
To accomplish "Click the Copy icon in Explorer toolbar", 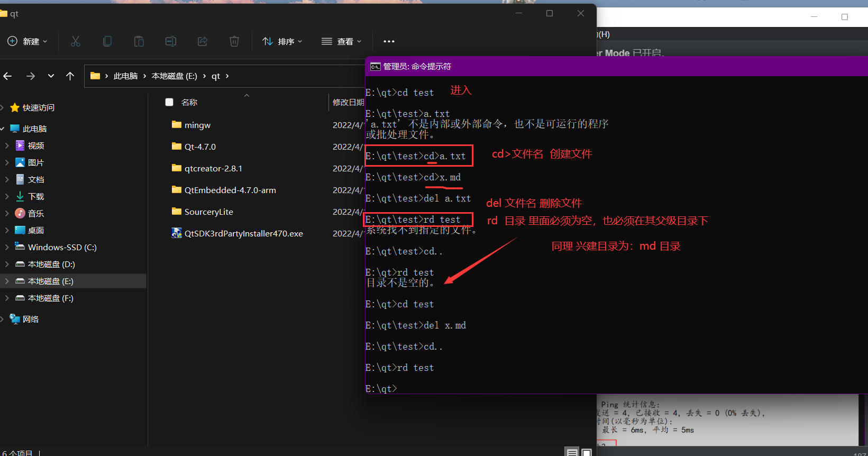I will pos(107,41).
